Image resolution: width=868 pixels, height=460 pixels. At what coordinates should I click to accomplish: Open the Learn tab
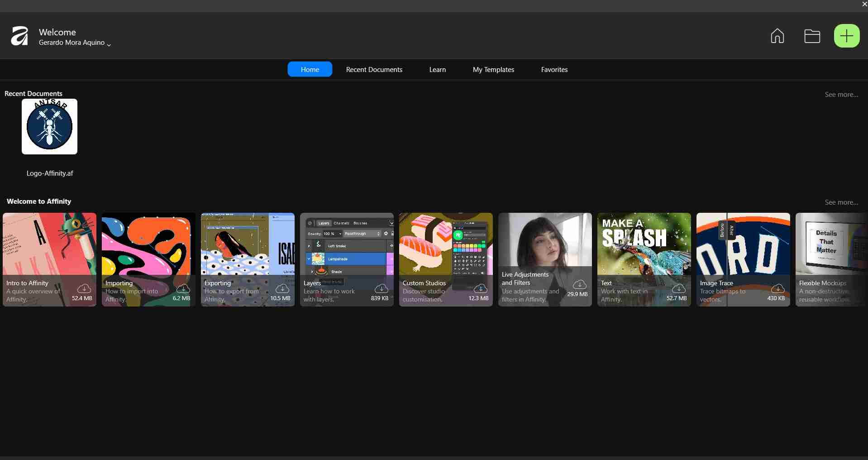pyautogui.click(x=438, y=69)
